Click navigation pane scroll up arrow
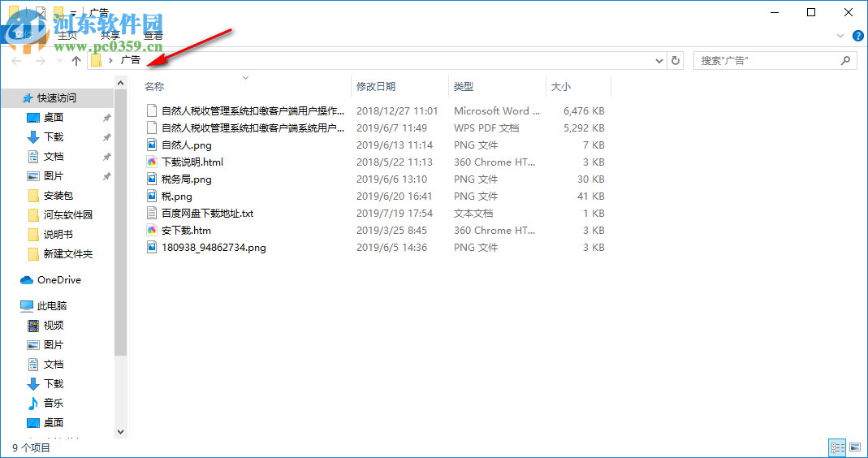The image size is (868, 458). click(121, 83)
